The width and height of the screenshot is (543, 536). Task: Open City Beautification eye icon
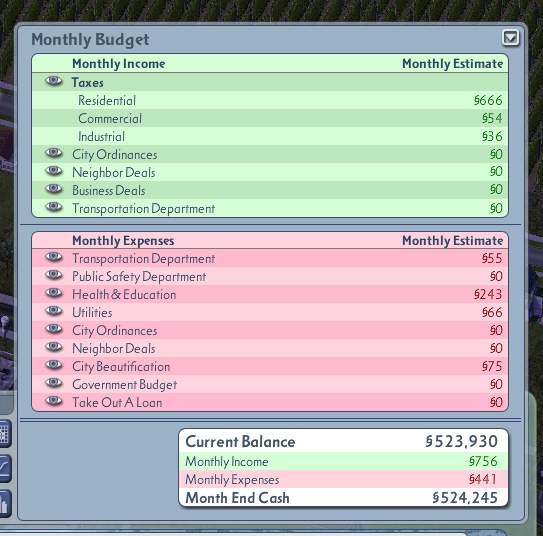click(54, 365)
